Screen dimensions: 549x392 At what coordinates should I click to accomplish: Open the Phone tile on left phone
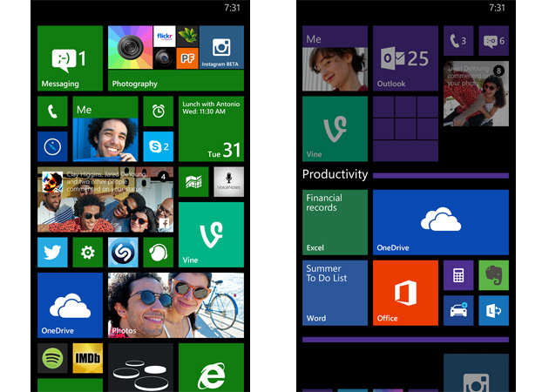52,112
